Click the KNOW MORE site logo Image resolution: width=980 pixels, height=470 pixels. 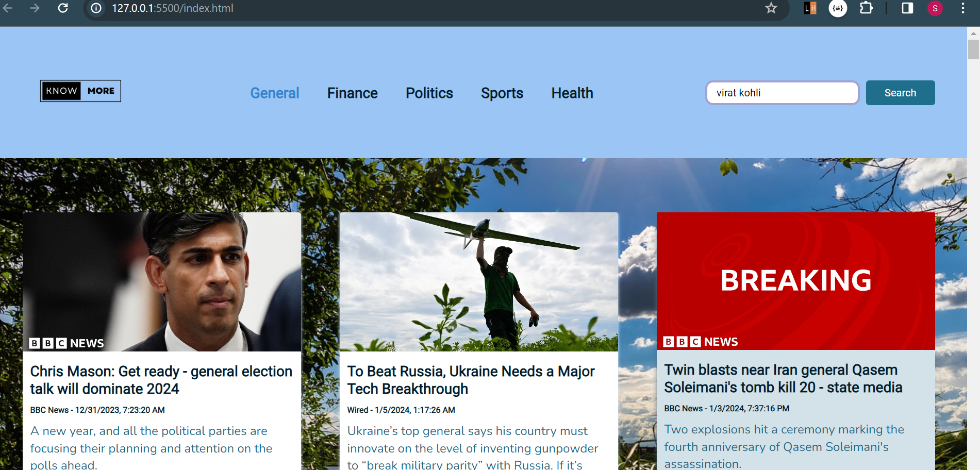[80, 91]
